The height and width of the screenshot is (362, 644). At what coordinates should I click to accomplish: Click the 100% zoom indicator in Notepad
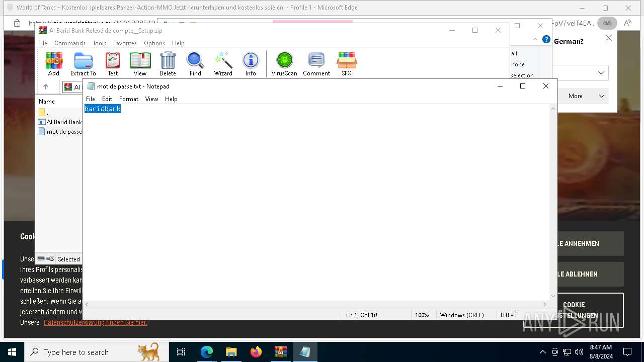[x=422, y=315]
